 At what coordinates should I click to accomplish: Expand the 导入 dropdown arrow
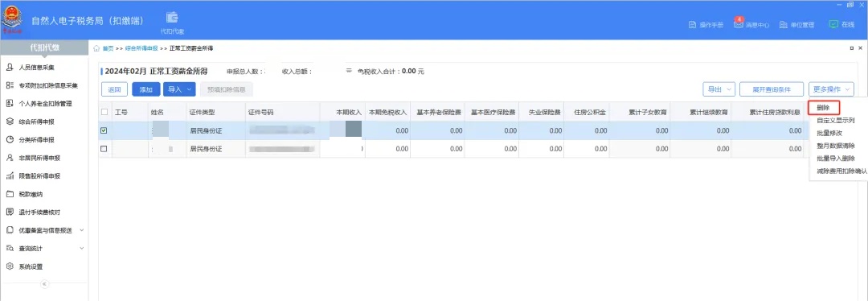pos(190,89)
